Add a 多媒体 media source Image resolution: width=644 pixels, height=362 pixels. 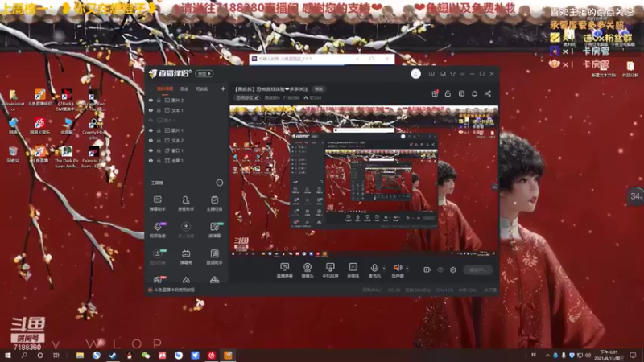click(x=353, y=270)
